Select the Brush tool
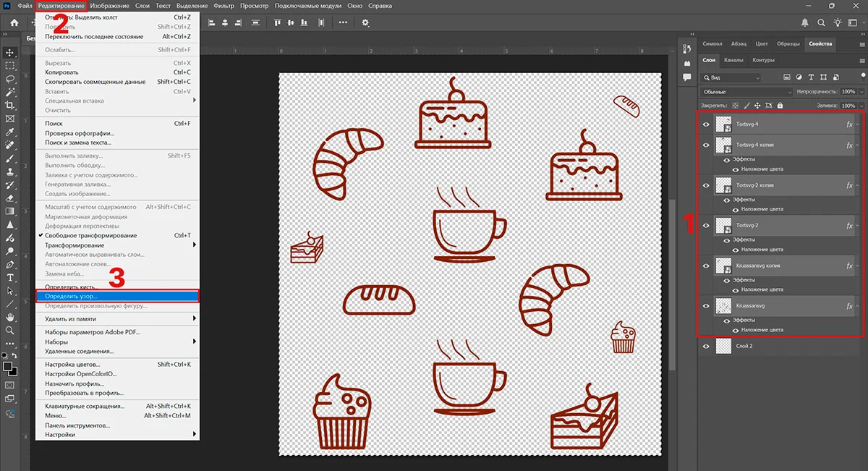This screenshot has width=868, height=471. [10, 158]
